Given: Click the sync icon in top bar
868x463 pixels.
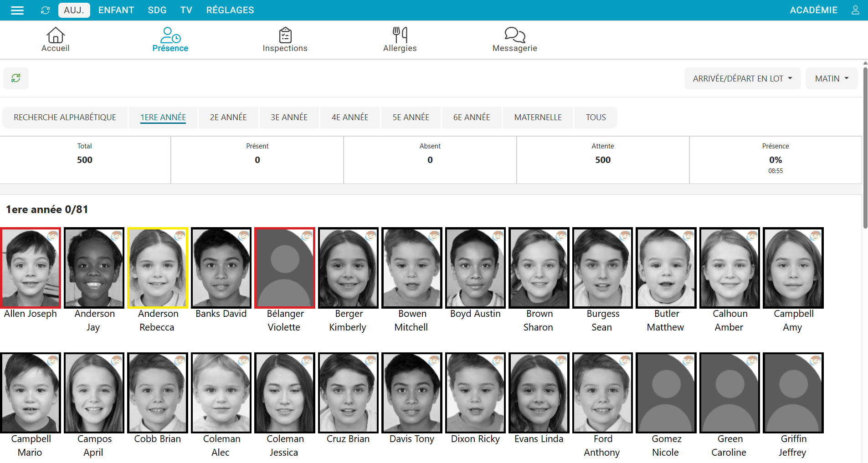Looking at the screenshot, I should 45,10.
